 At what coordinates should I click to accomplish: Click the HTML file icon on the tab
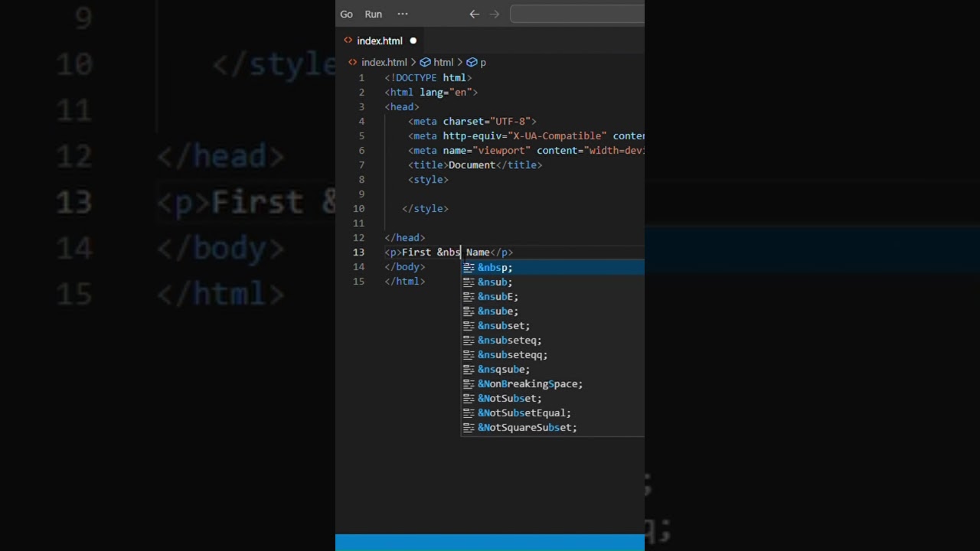click(x=348, y=41)
